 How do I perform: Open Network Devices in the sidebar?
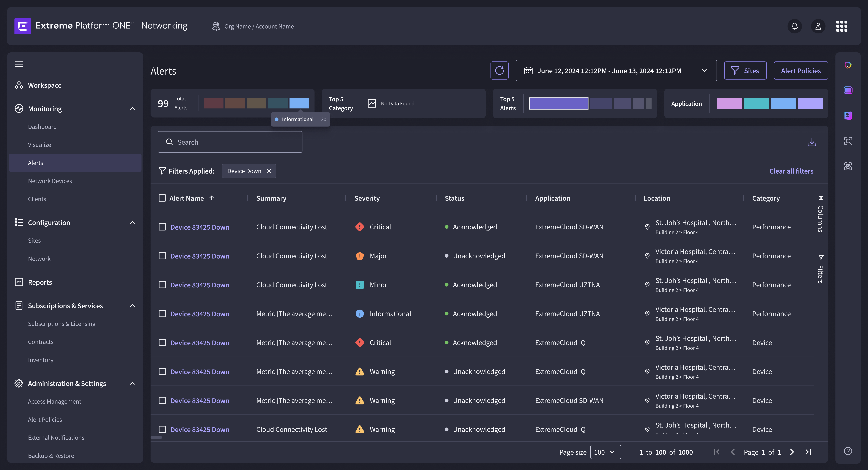tap(50, 181)
